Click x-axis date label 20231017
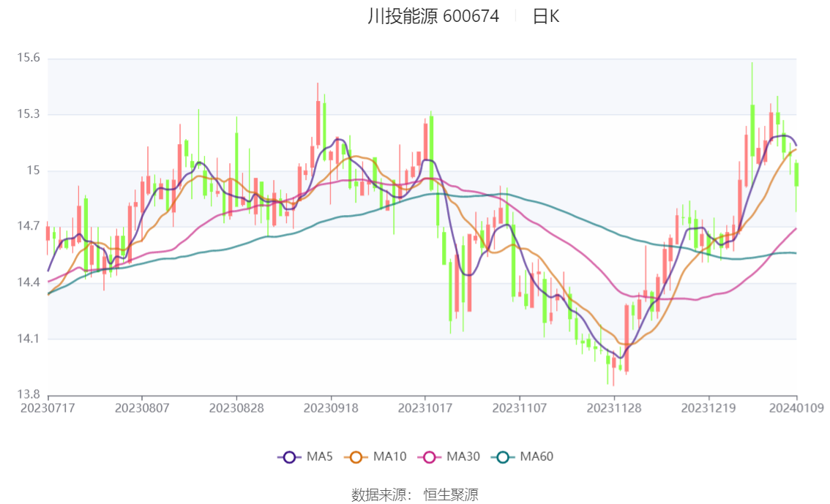This screenshot has height=504, width=830. click(425, 408)
